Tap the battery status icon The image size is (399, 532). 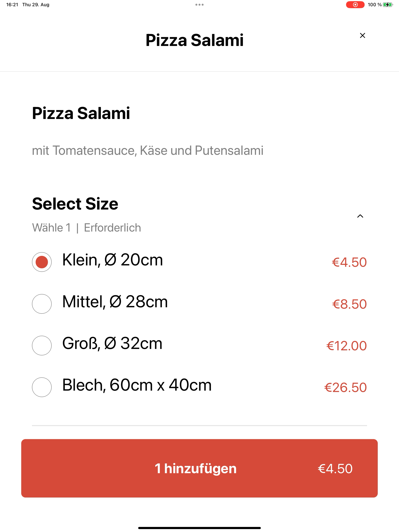(388, 4)
